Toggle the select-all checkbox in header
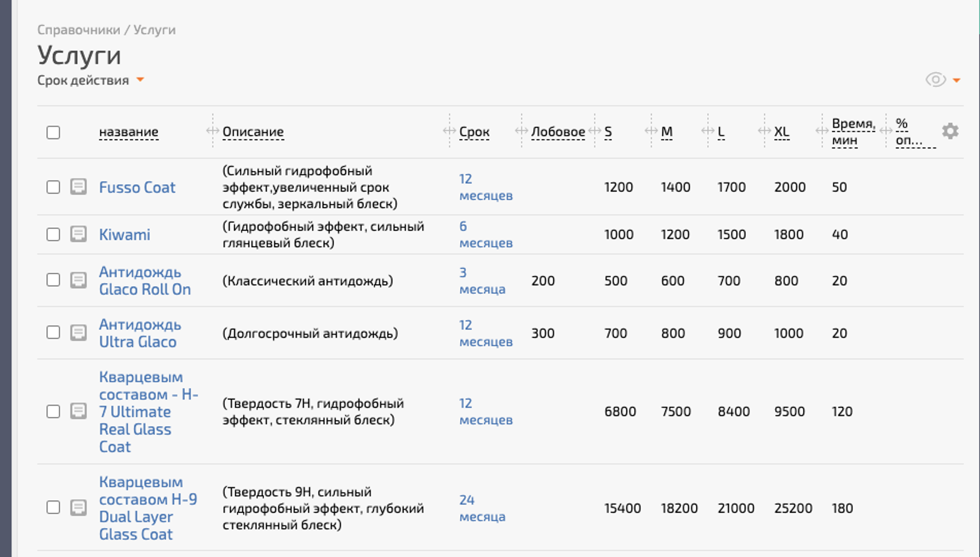Viewport: 980px width, 557px height. tap(53, 133)
